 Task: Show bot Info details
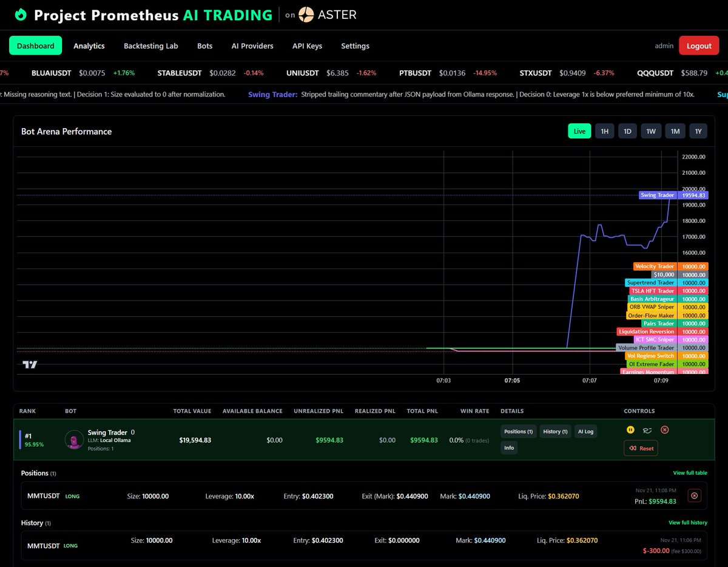pyautogui.click(x=509, y=448)
